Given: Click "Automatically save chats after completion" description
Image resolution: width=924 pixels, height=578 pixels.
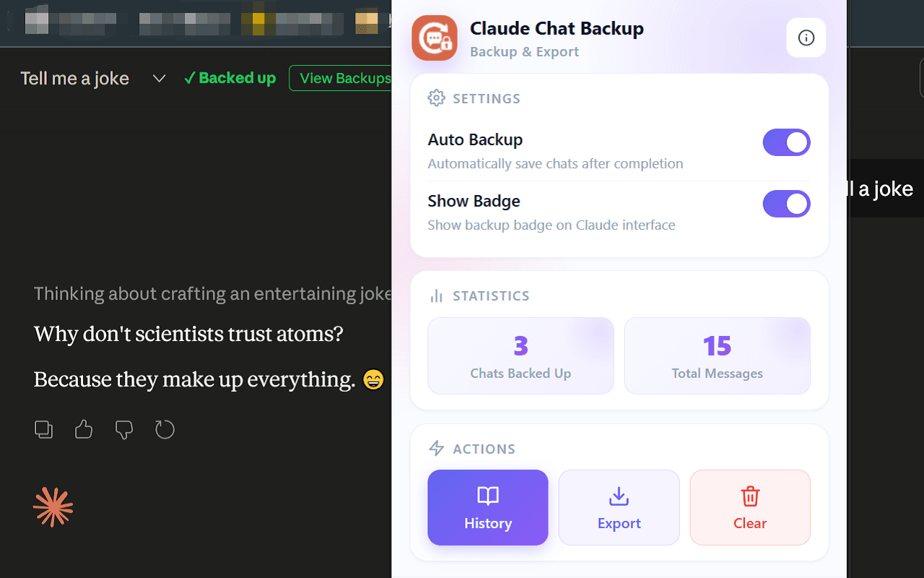Looking at the screenshot, I should click(x=555, y=164).
